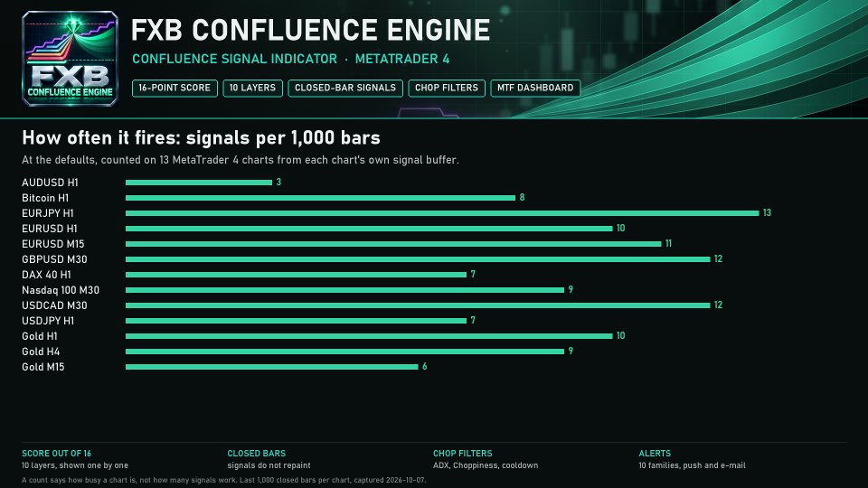Click the ALERTS footer heading
Screen dimensions: 868x488
655,453
